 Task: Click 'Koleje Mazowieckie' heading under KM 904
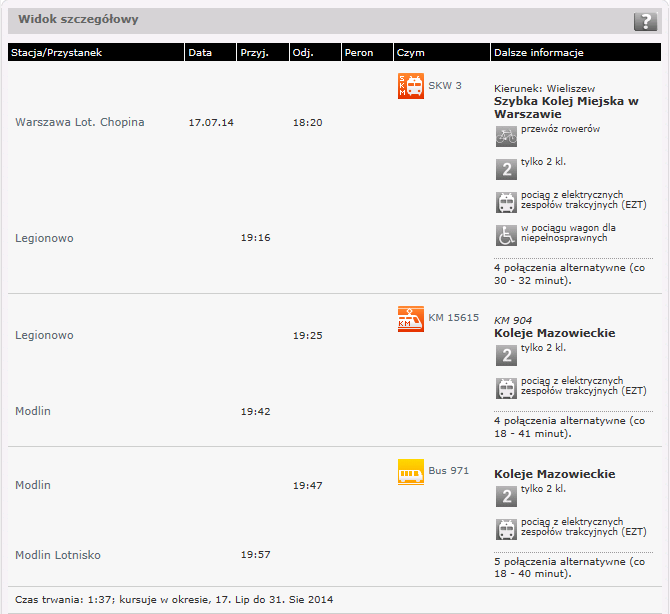[555, 333]
